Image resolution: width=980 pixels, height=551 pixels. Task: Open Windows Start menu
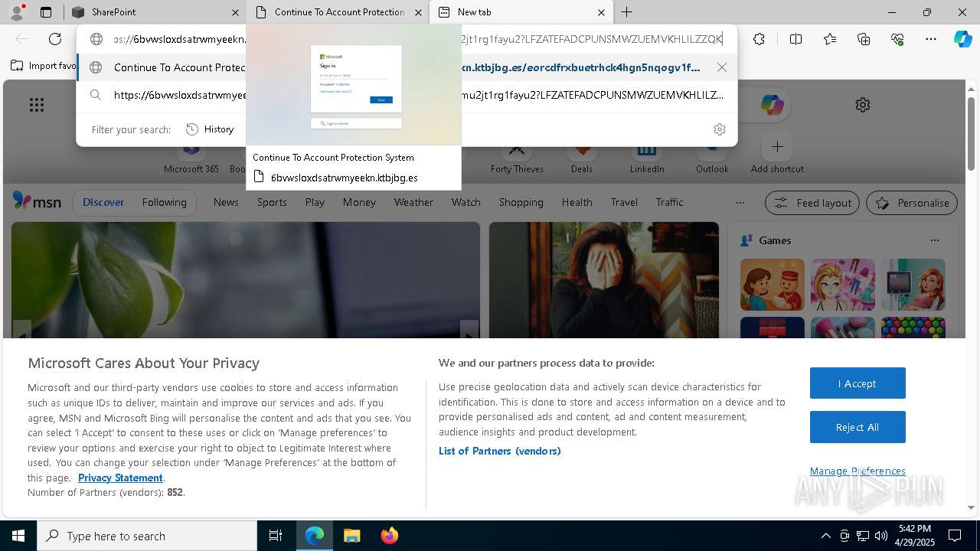click(x=18, y=536)
